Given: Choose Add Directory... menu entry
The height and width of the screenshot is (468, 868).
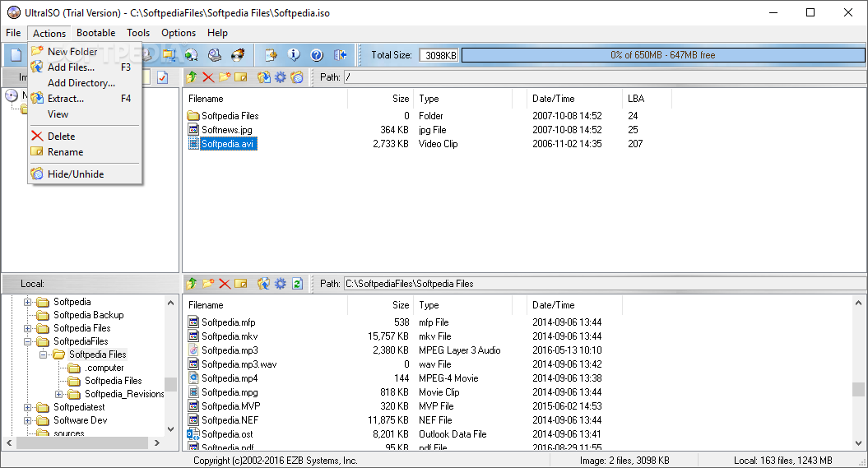Looking at the screenshot, I should (85, 83).
